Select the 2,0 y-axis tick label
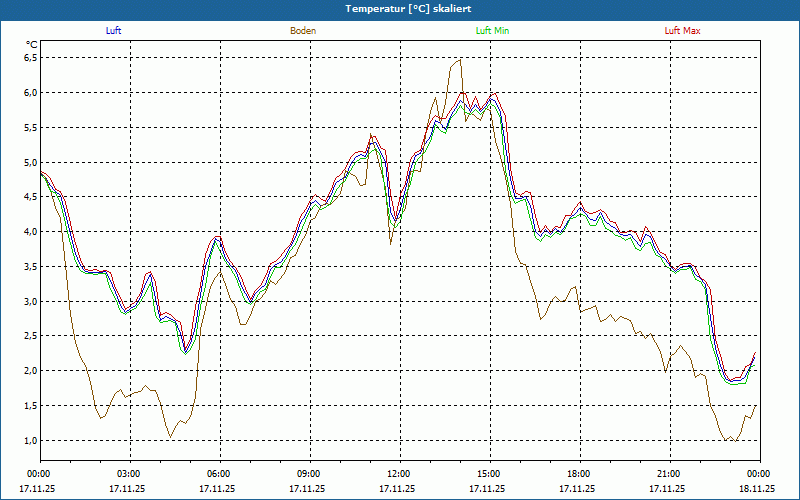 coord(30,371)
